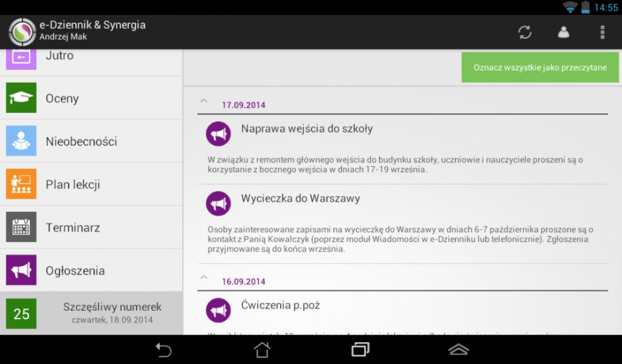
Task: Tap the gray Terminarz calendar icon
Action: pyautogui.click(x=21, y=227)
